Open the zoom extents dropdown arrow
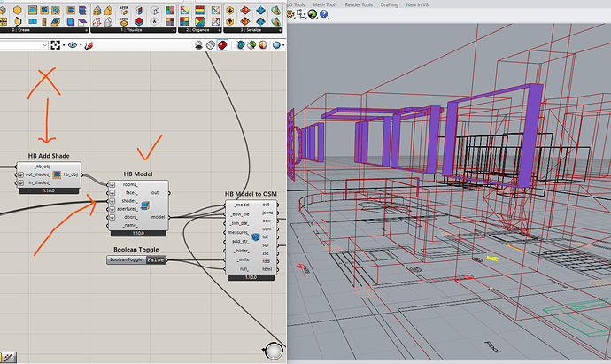The height and width of the screenshot is (364, 611). [x=64, y=45]
